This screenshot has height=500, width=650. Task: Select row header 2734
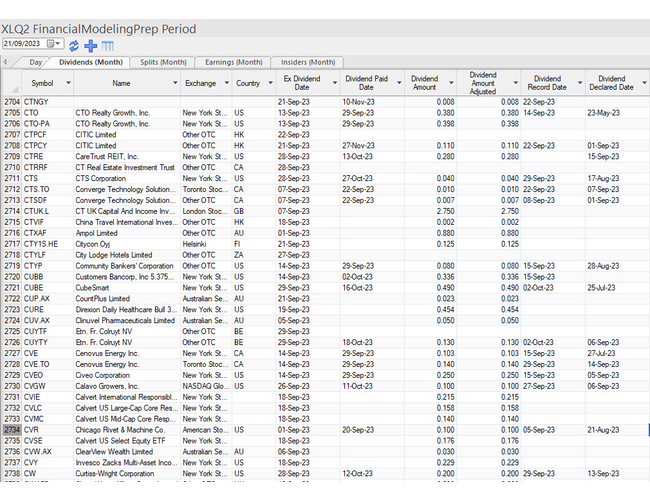(x=12, y=430)
